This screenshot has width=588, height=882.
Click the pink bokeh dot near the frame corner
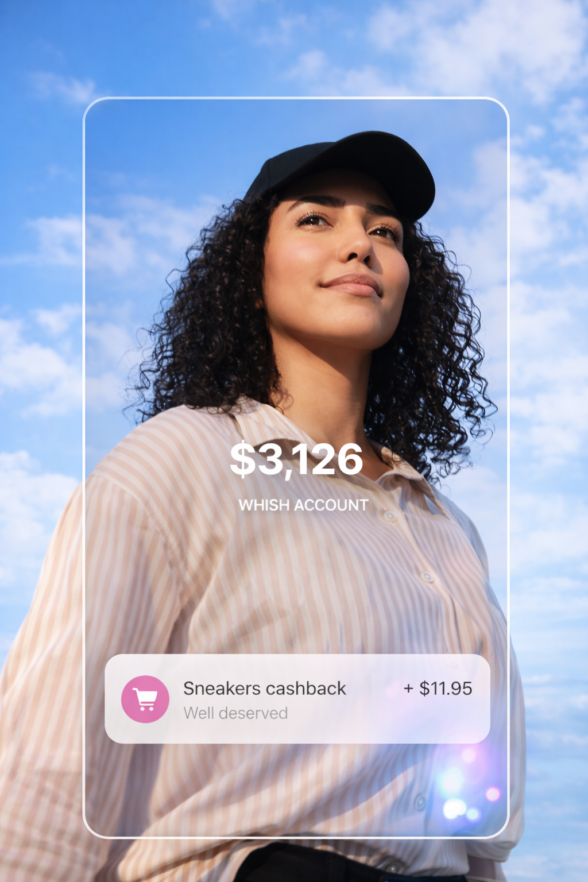tap(493, 794)
